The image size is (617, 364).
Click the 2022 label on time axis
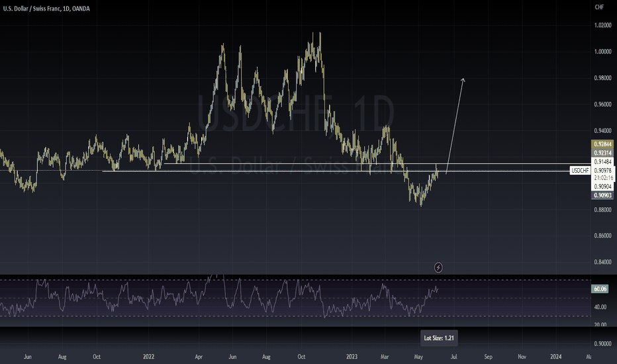coord(148,357)
